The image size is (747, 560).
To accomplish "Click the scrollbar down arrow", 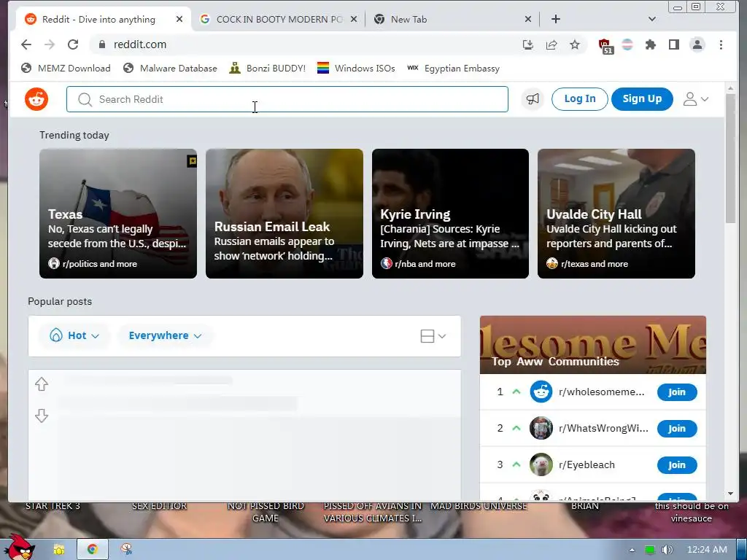I will pos(730,494).
